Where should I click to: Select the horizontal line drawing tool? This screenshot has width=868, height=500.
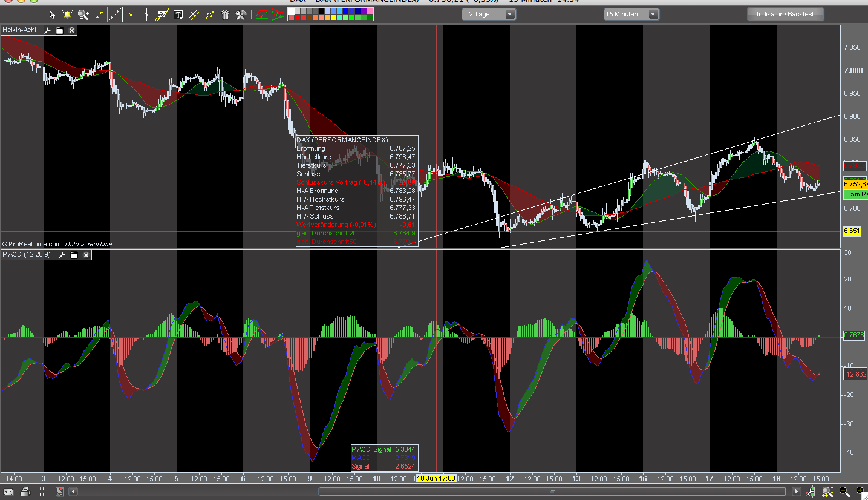coord(131,15)
